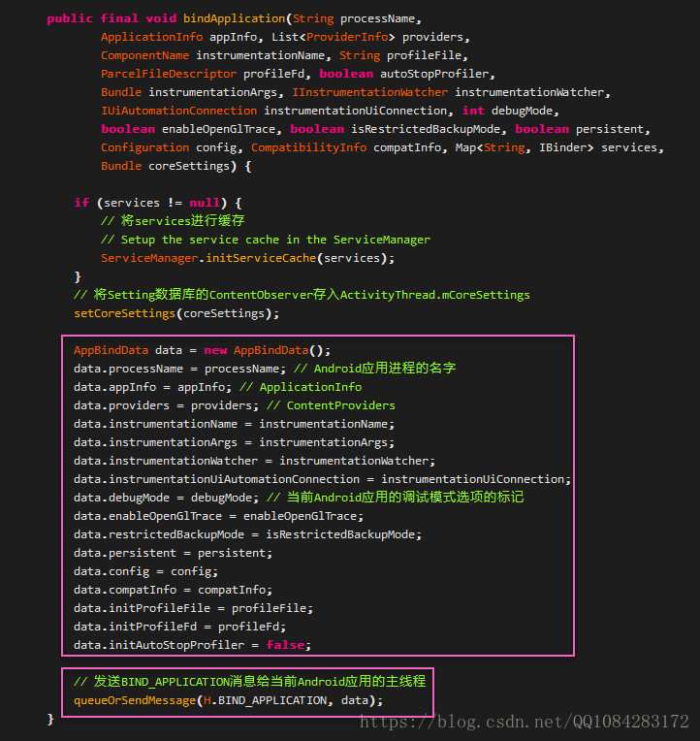Click 'data.initProfileFile = profileFile;' line
The height and width of the screenshot is (741, 700).
(193, 608)
